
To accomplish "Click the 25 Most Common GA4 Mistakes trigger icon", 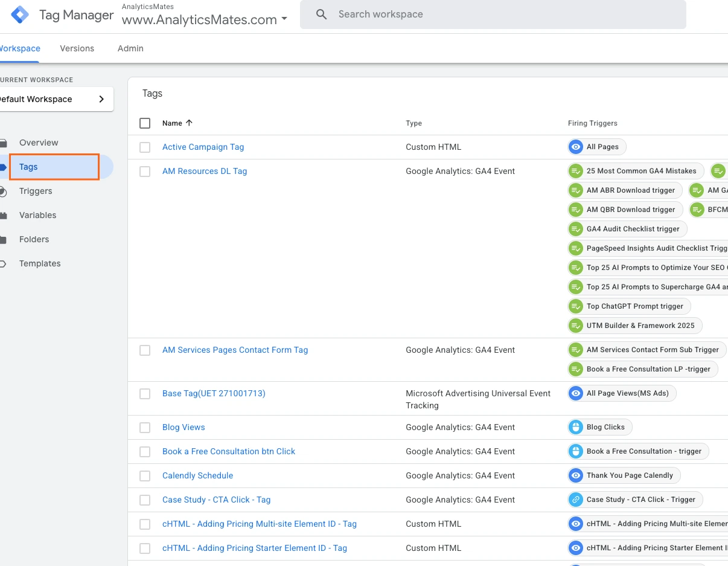I will pyautogui.click(x=576, y=171).
